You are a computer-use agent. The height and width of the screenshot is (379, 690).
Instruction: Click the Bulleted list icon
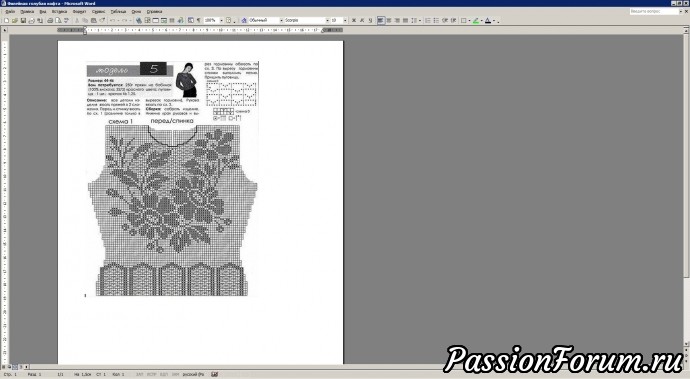click(x=437, y=20)
